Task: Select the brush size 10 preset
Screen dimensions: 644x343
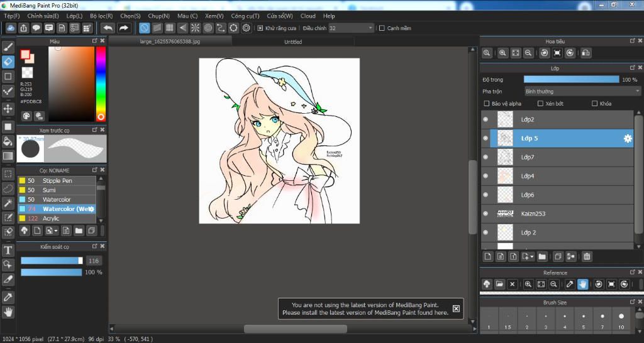Action: (x=621, y=318)
